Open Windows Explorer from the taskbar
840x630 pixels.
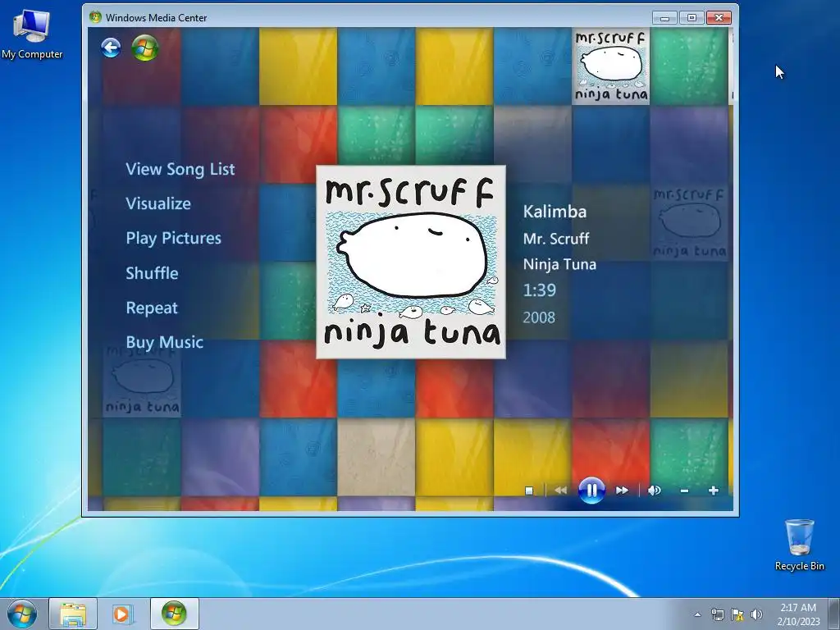tap(73, 614)
